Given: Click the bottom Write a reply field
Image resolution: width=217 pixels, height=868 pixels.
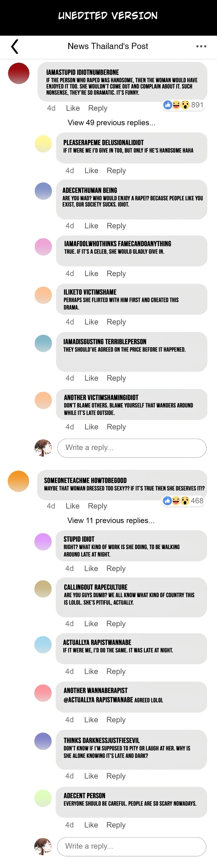Looking at the screenshot, I should pos(131,846).
